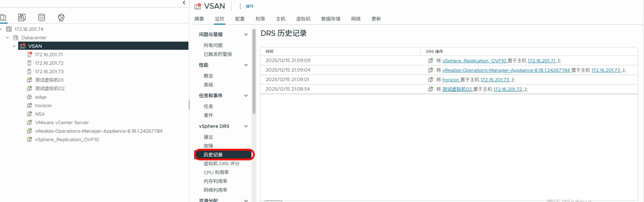Image resolution: width=644 pixels, height=202 pixels.
Task: Click VM icon for 测试虚拟机02 in tree
Action: pyautogui.click(x=30, y=88)
